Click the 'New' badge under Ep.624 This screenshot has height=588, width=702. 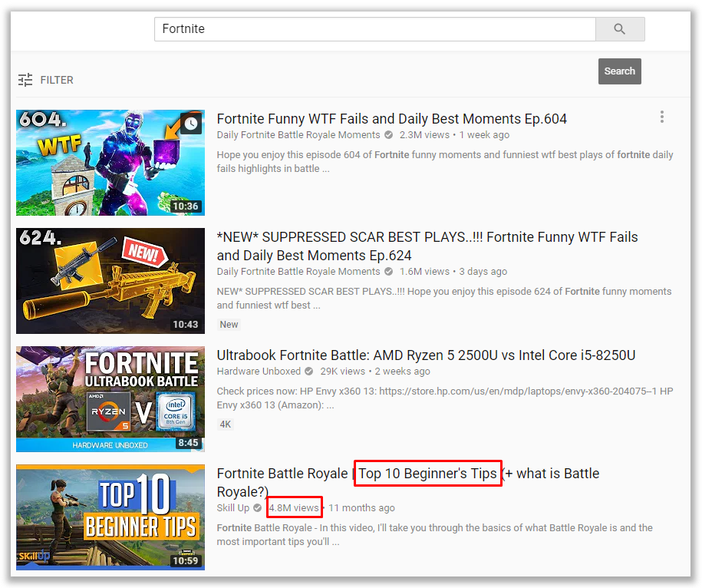pos(229,325)
